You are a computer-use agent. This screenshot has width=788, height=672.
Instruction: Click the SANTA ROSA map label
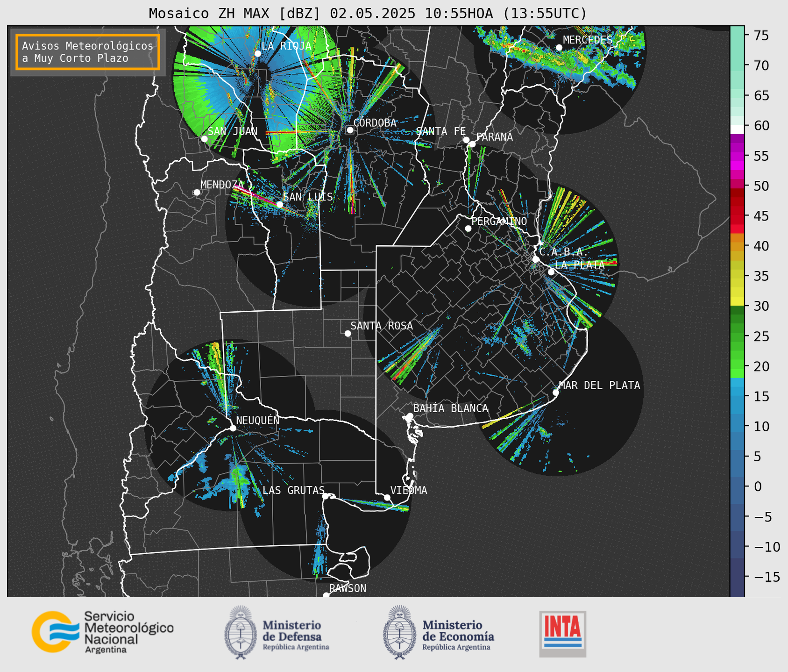[x=382, y=326]
